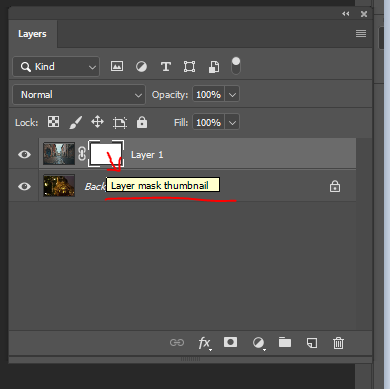Viewport: 390px width, 389px height.
Task: Lock image pixels brush icon
Action: [76, 122]
